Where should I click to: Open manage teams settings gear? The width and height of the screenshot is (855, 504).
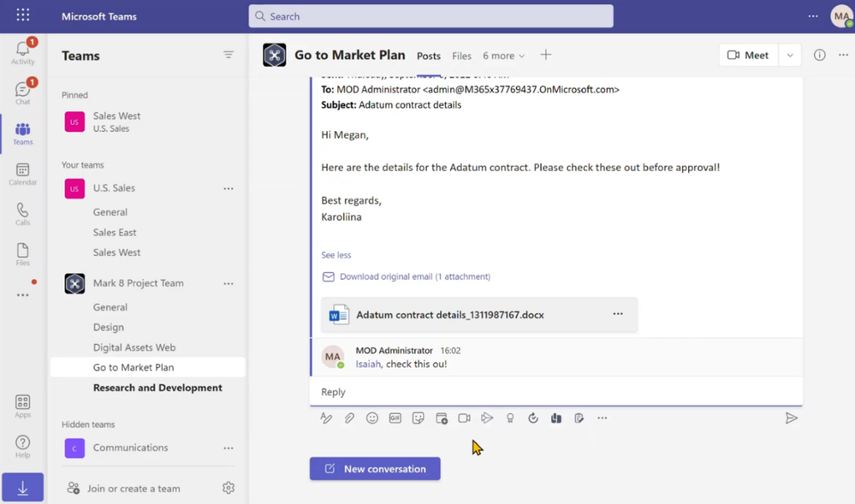(229, 488)
